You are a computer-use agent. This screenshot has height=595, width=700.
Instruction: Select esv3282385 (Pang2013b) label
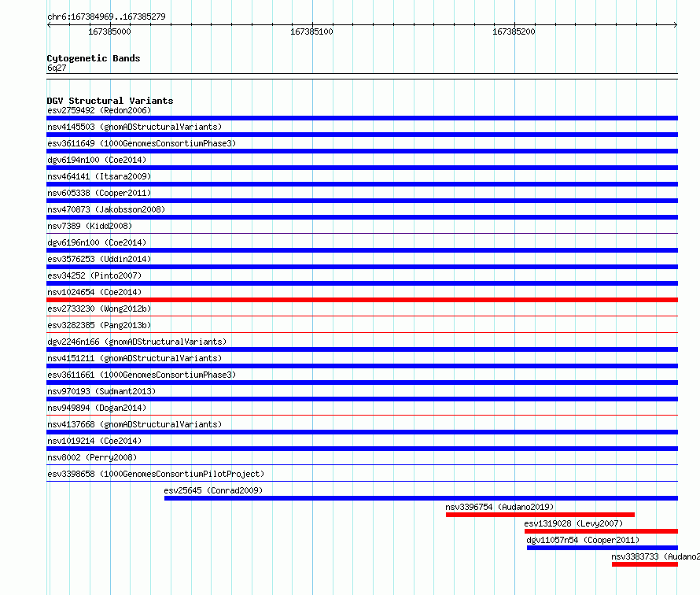[x=99, y=325]
